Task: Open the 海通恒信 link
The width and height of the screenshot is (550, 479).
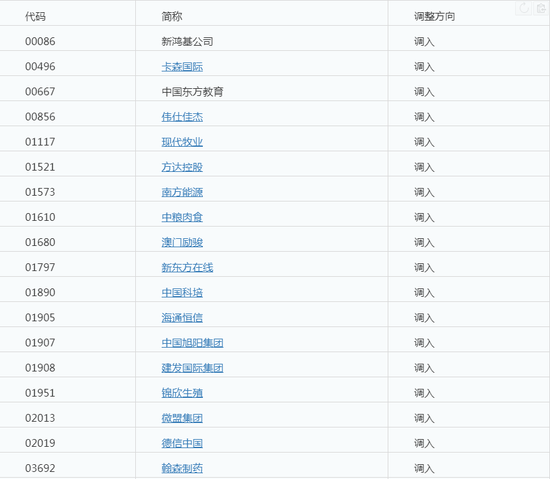Action: point(182,318)
